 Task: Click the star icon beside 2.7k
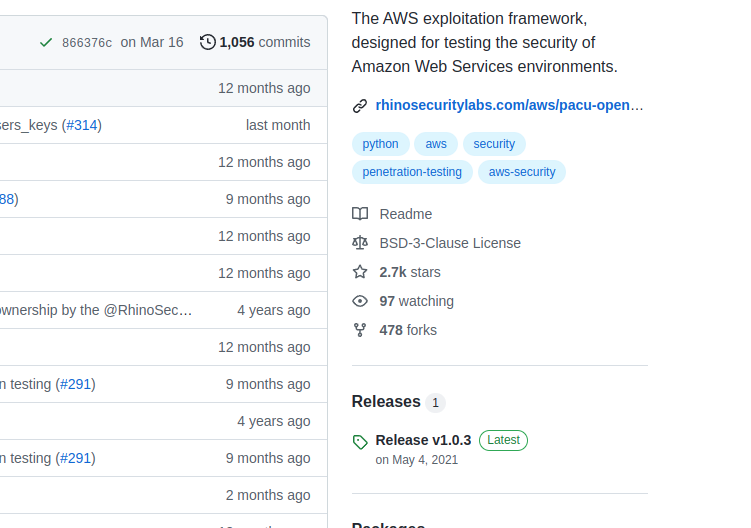360,272
